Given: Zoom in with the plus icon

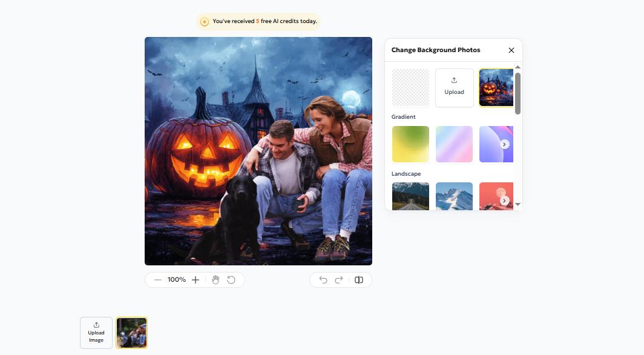Looking at the screenshot, I should [195, 279].
